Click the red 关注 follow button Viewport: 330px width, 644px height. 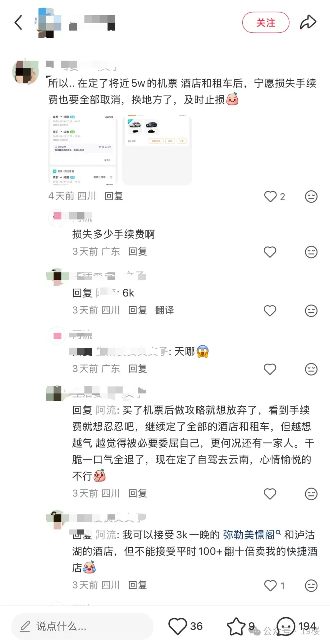coord(266,22)
